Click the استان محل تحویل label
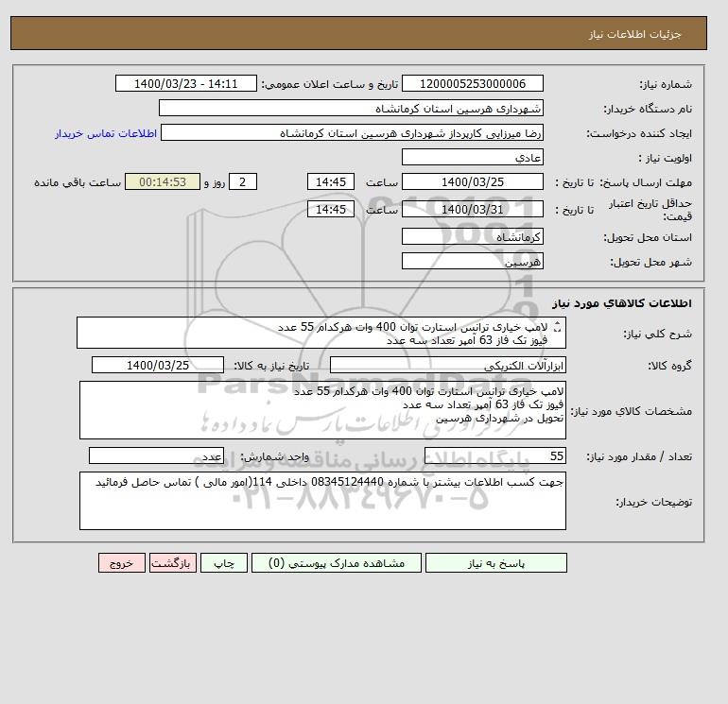This screenshot has height=704, width=728. coord(648,237)
